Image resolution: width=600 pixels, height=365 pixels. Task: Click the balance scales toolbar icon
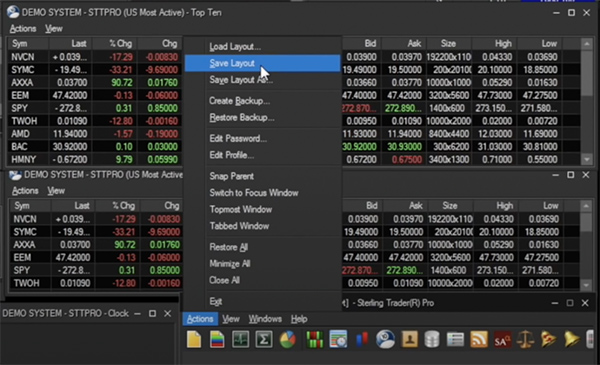point(525,339)
